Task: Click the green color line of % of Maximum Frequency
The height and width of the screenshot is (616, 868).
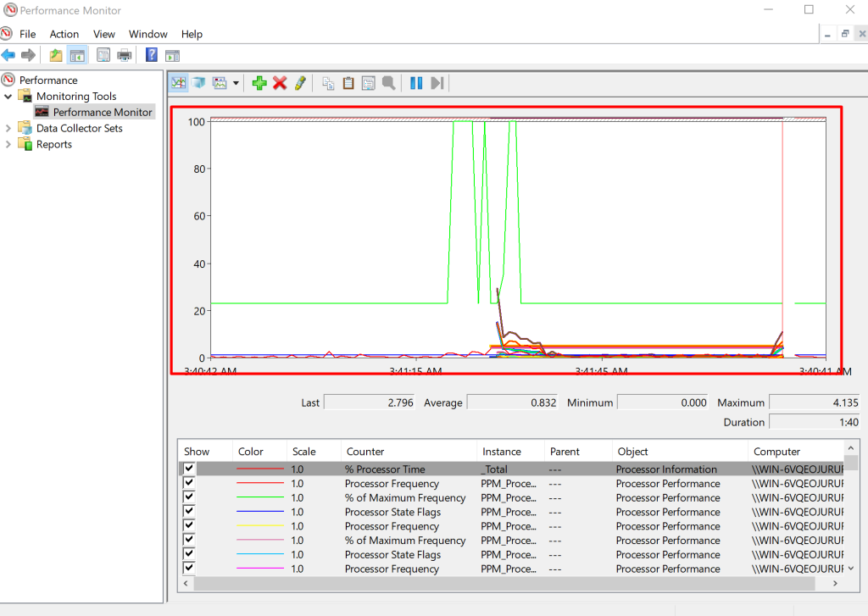Action: pos(259,497)
